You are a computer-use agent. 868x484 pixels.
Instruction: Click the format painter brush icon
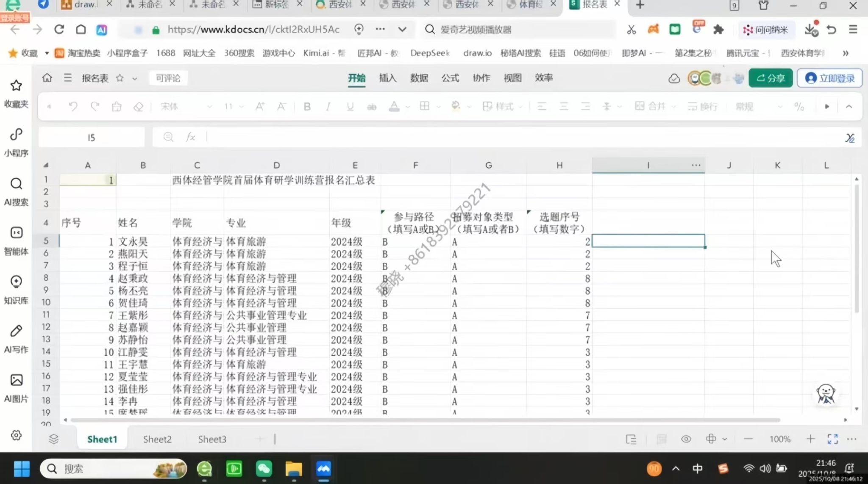[117, 107]
